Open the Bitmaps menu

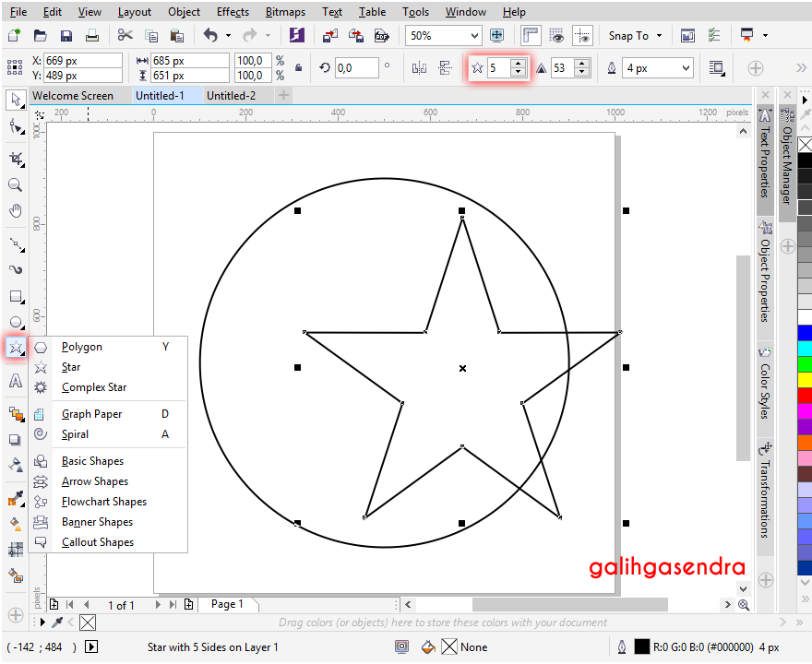pos(285,11)
